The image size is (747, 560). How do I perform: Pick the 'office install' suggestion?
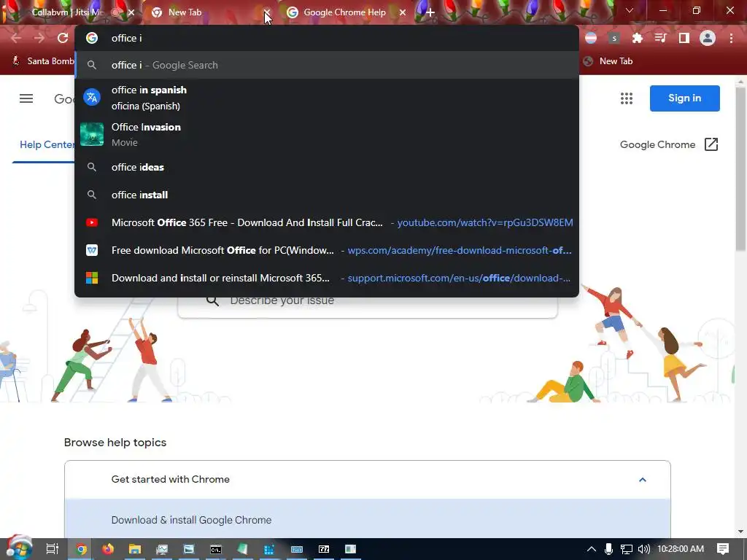(x=327, y=195)
